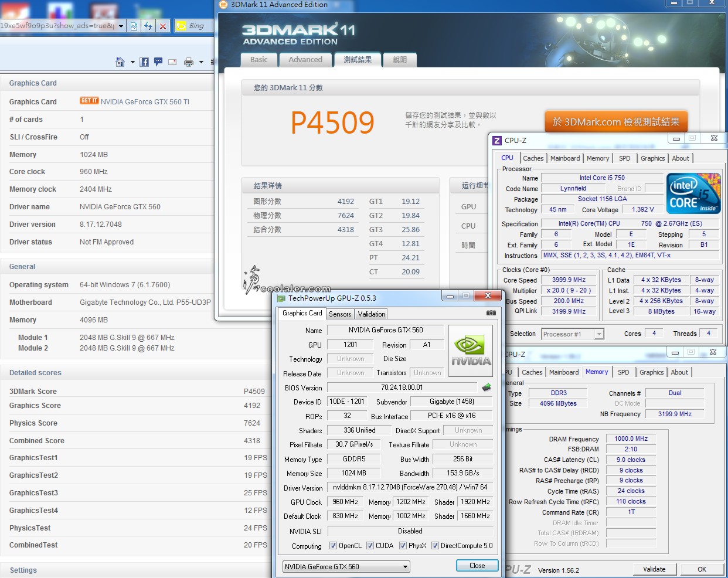
Task: Click the DRAM Frequency 1000.0 MHz value
Action: coord(631,438)
